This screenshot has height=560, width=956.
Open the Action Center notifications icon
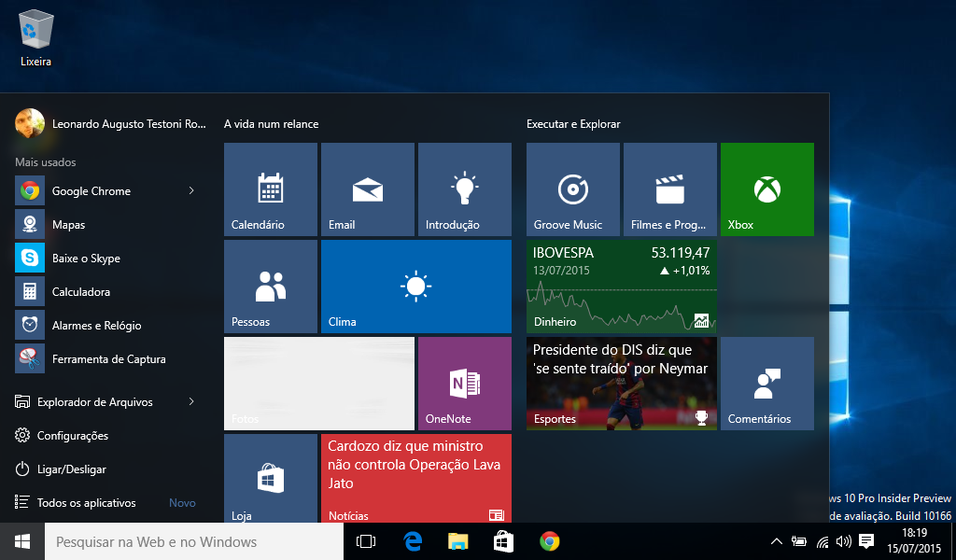(866, 541)
